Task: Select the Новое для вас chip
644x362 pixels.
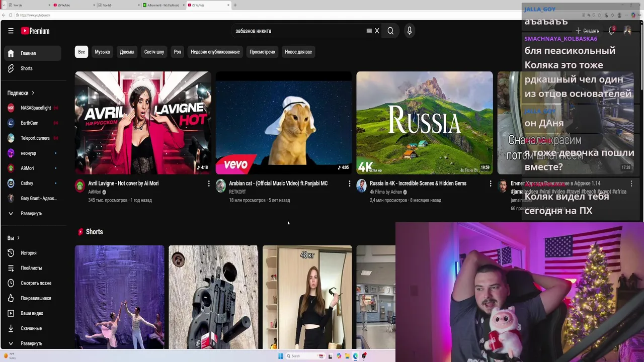Action: (298, 52)
